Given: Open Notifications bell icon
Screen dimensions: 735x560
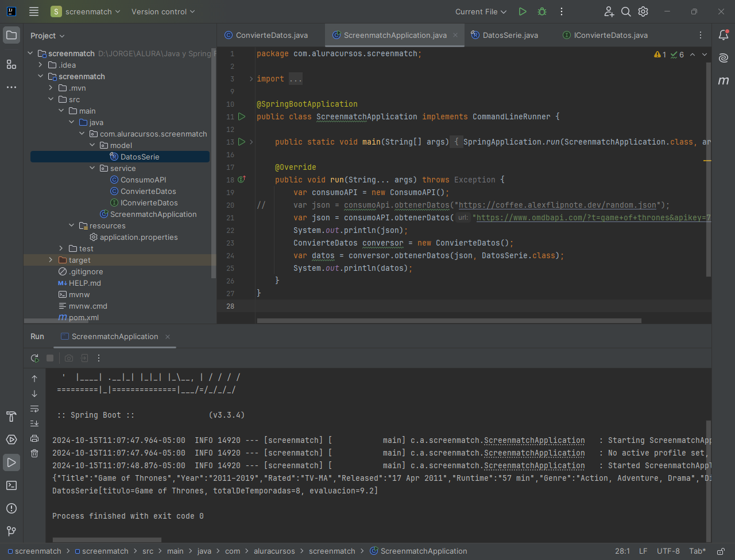Looking at the screenshot, I should pyautogui.click(x=724, y=36).
